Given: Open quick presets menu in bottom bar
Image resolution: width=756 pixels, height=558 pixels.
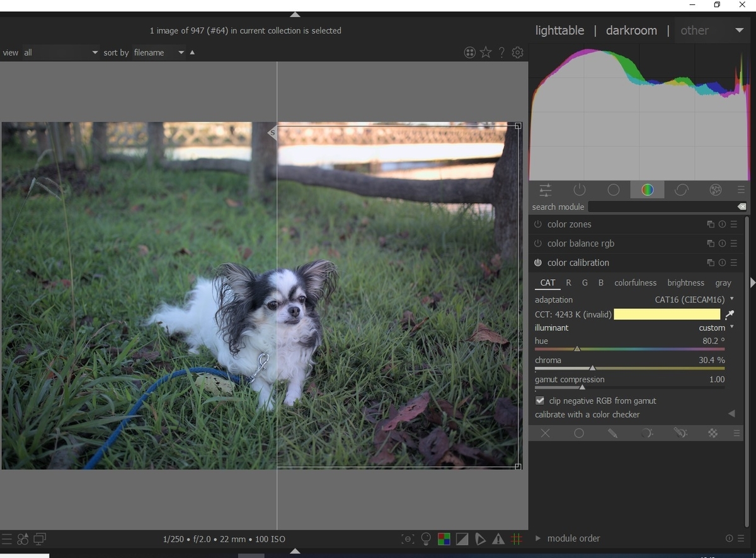Looking at the screenshot, I should [6, 539].
